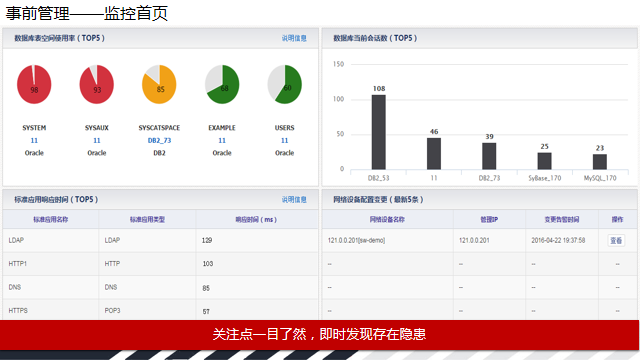This screenshot has width=640, height=360.
Task: Click the green EXAMPLE pie chart
Action: pos(222,84)
